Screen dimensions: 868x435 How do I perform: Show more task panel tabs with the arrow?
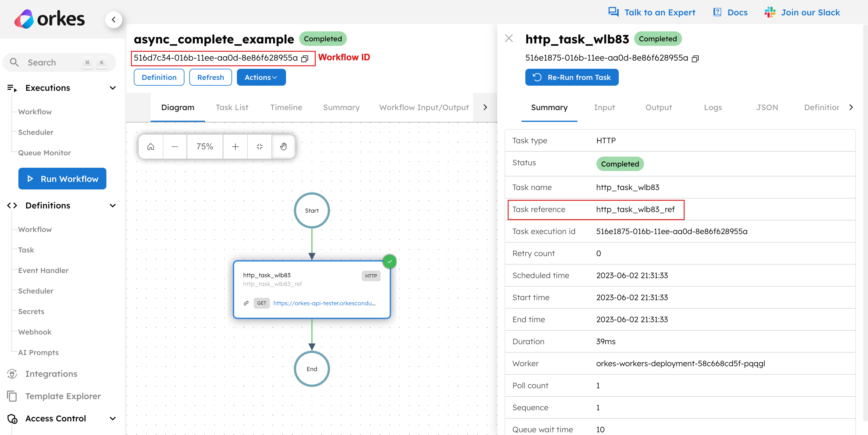[851, 107]
